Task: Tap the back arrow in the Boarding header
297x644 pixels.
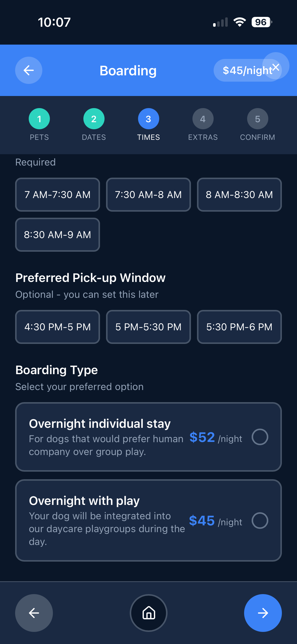Action: 29,70
